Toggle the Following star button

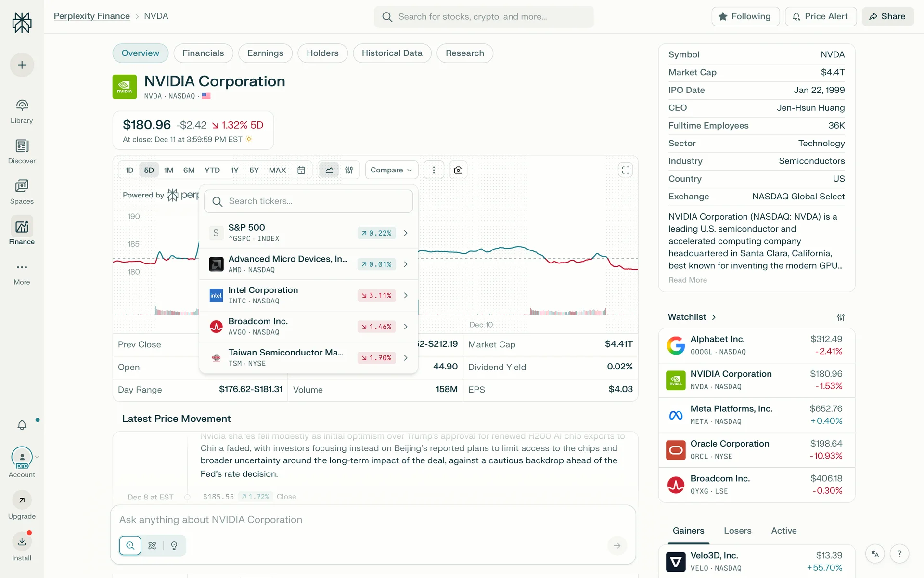click(745, 16)
